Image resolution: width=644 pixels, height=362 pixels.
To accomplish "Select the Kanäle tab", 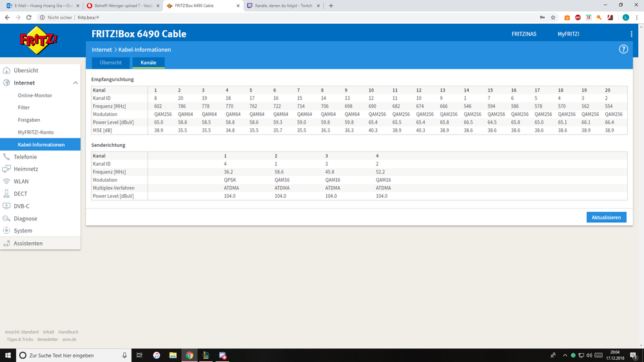I will coord(148,62).
